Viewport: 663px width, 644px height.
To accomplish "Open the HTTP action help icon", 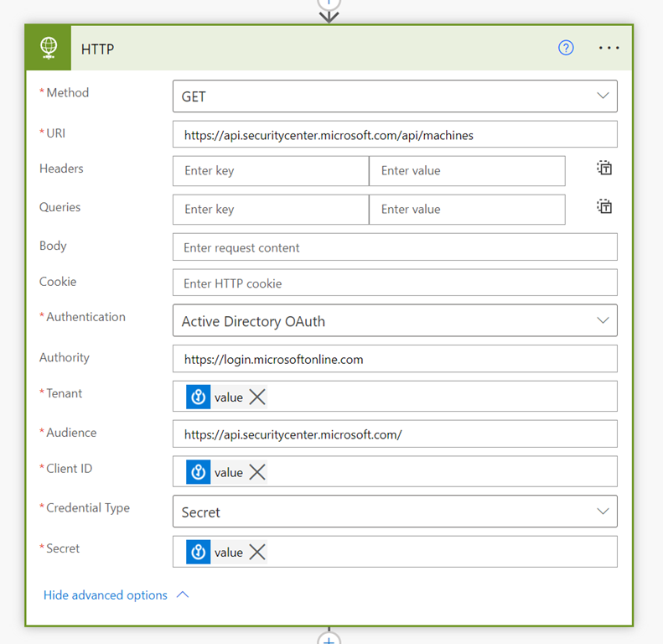I will tap(566, 48).
